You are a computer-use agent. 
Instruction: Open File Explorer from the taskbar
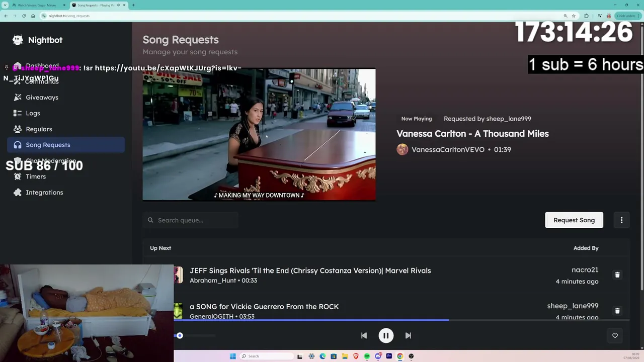tap(345, 356)
